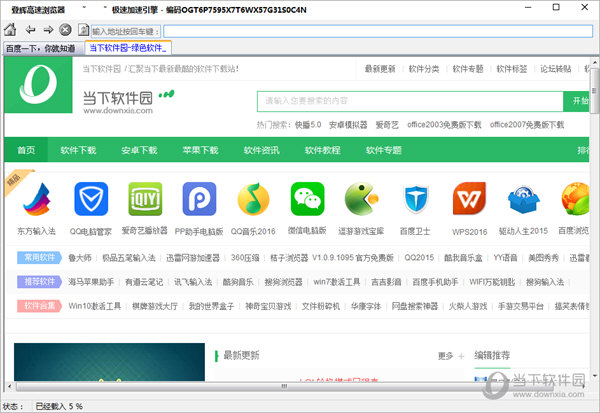Open the 首页 nav item
This screenshot has width=600, height=413.
point(26,150)
